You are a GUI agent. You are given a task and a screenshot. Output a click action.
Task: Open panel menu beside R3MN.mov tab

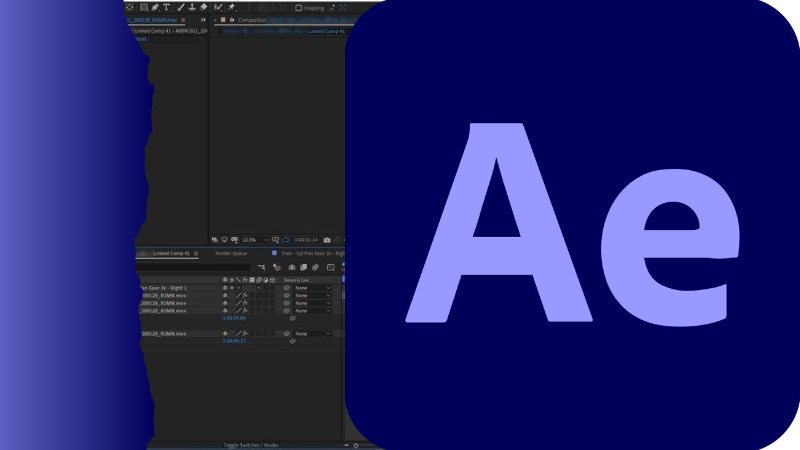tap(183, 20)
